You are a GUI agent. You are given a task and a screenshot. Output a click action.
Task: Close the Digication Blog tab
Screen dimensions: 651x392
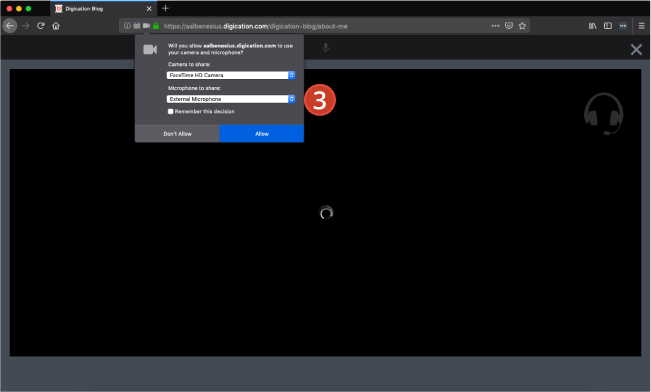(149, 9)
